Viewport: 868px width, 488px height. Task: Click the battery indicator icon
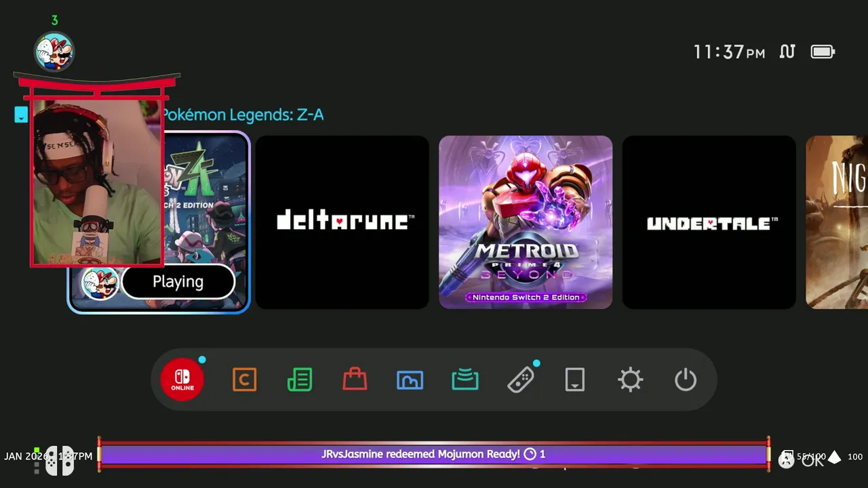pyautogui.click(x=823, y=52)
